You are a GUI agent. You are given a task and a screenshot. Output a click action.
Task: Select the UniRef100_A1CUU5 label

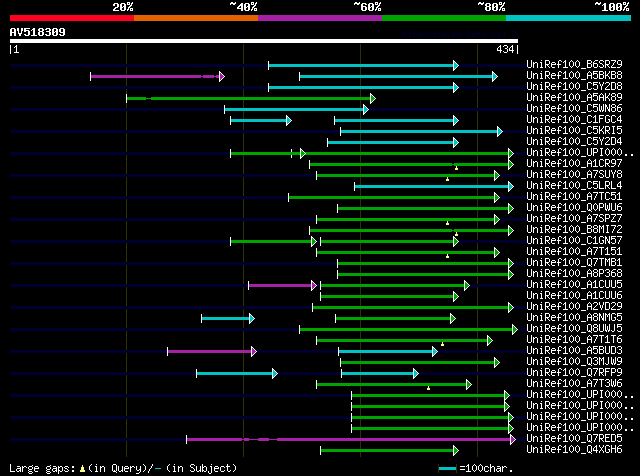tap(574, 285)
